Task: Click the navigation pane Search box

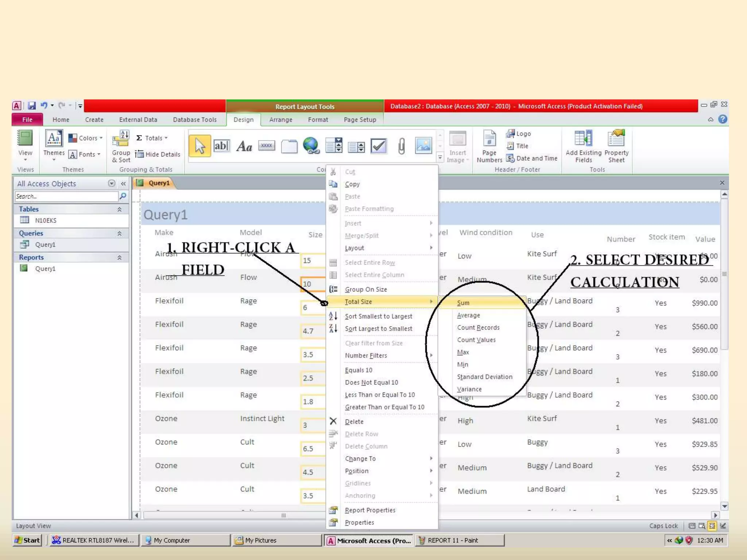Action: pyautogui.click(x=66, y=197)
